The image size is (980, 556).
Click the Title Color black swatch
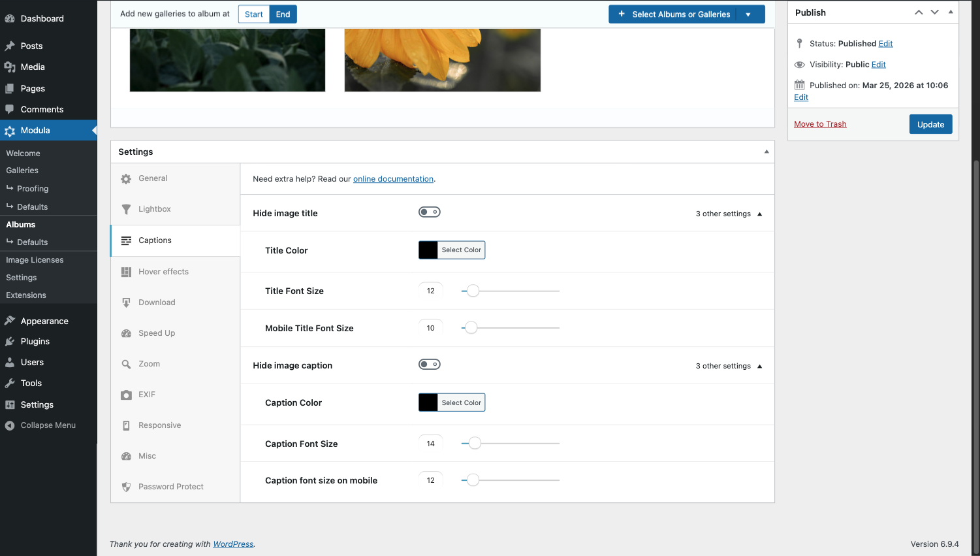(x=428, y=250)
